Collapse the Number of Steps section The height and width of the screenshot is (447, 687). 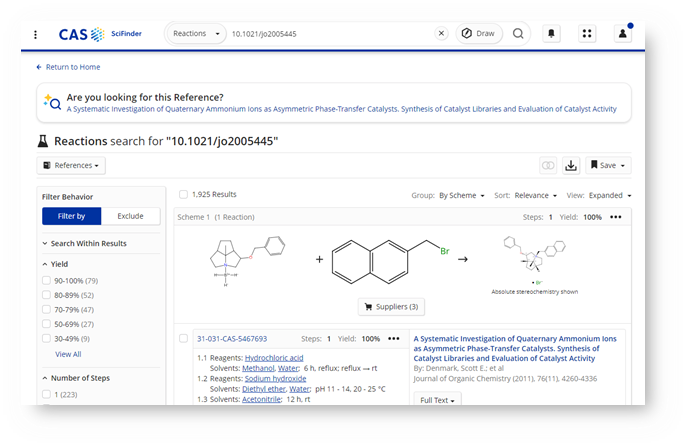pos(76,378)
